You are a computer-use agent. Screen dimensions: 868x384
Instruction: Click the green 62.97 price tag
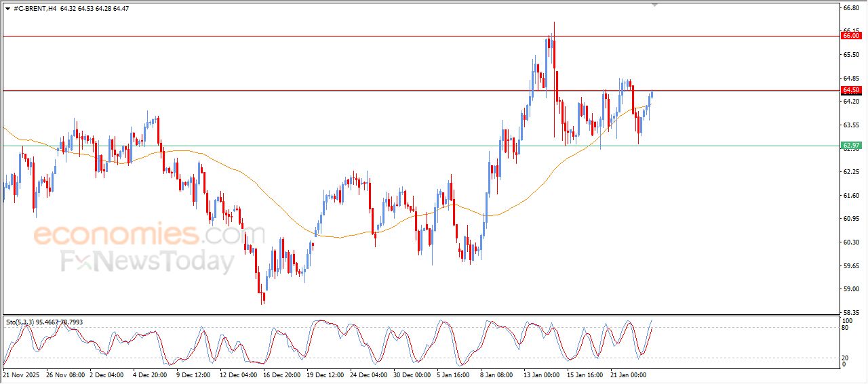click(851, 146)
